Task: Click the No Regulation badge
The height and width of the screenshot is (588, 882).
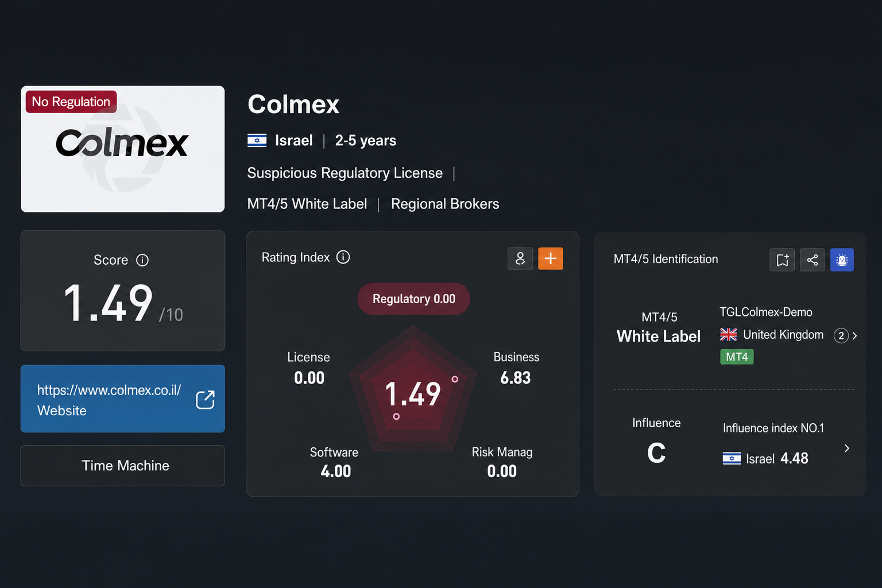Action: pyautogui.click(x=71, y=102)
